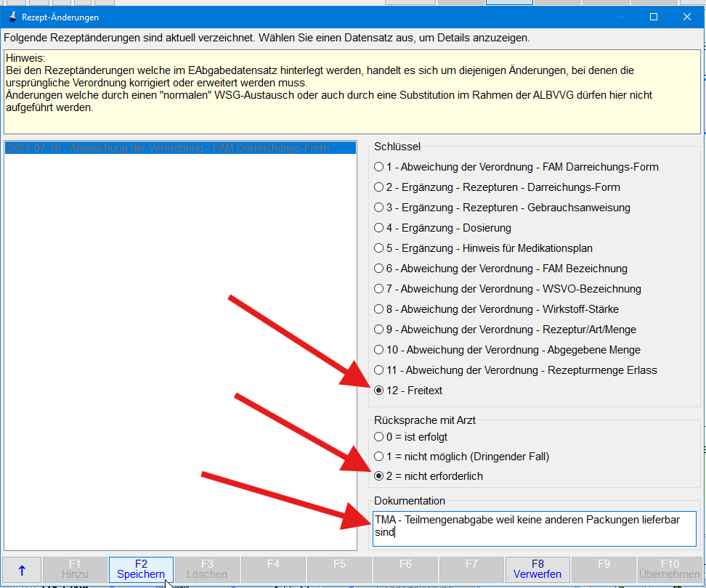Choose option 11 Rezepturmenge Erlass

point(378,370)
